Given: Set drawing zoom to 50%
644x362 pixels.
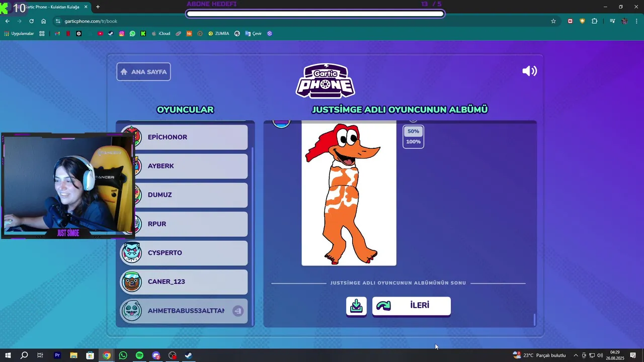Looking at the screenshot, I should pyautogui.click(x=413, y=131).
